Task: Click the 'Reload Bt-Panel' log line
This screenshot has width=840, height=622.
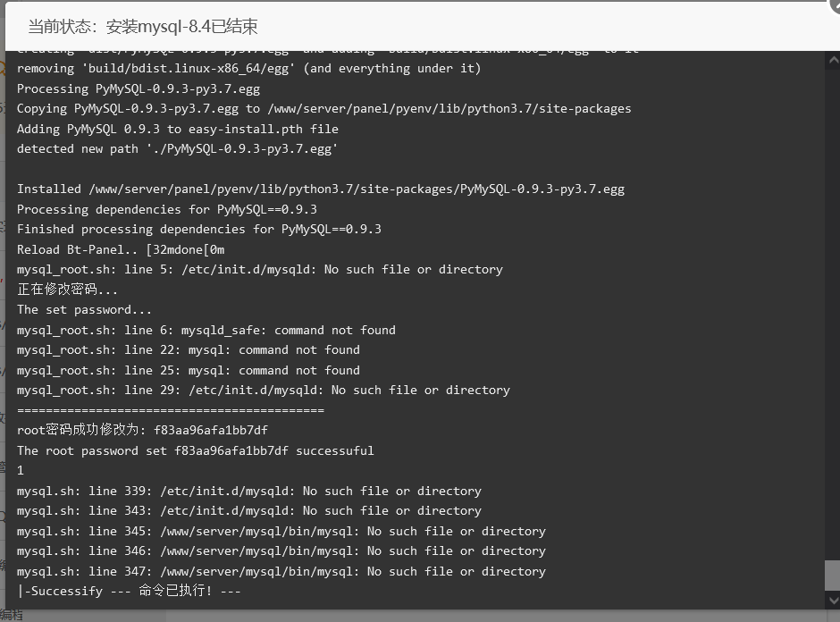Action: tap(121, 249)
